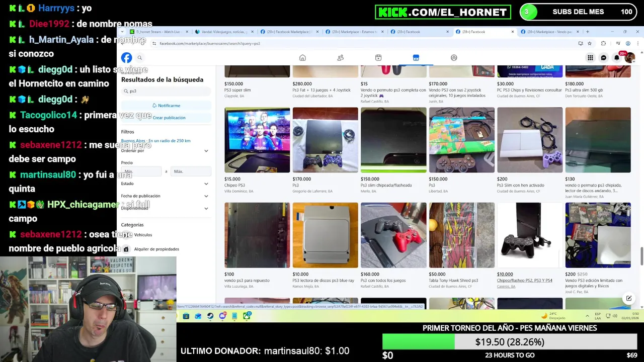Switch to Facebook Marketplace first tab
644x362 pixels.
pyautogui.click(x=289, y=32)
